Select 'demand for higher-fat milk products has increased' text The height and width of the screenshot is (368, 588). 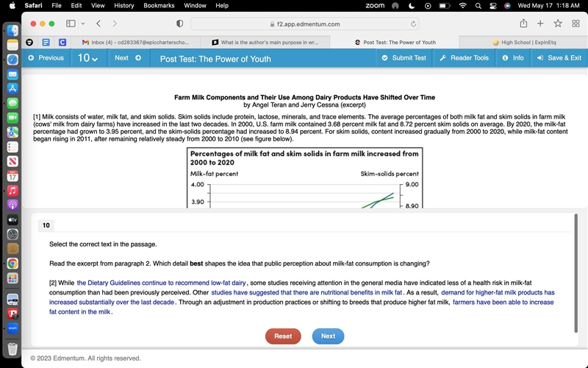(x=302, y=297)
